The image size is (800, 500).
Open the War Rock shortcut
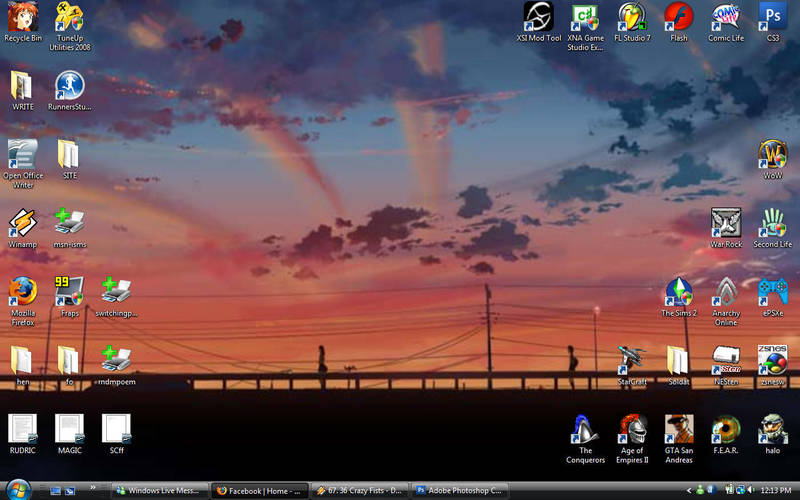coord(726,228)
